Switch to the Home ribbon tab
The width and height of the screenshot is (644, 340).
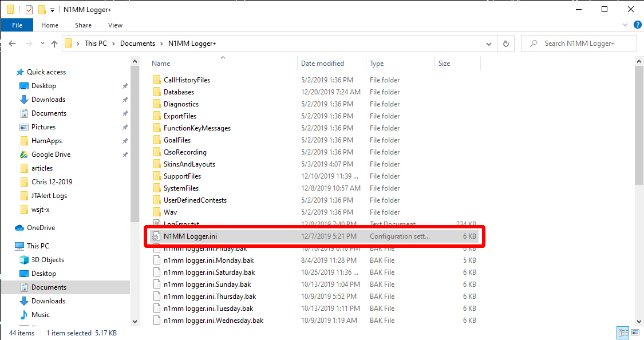[x=50, y=25]
